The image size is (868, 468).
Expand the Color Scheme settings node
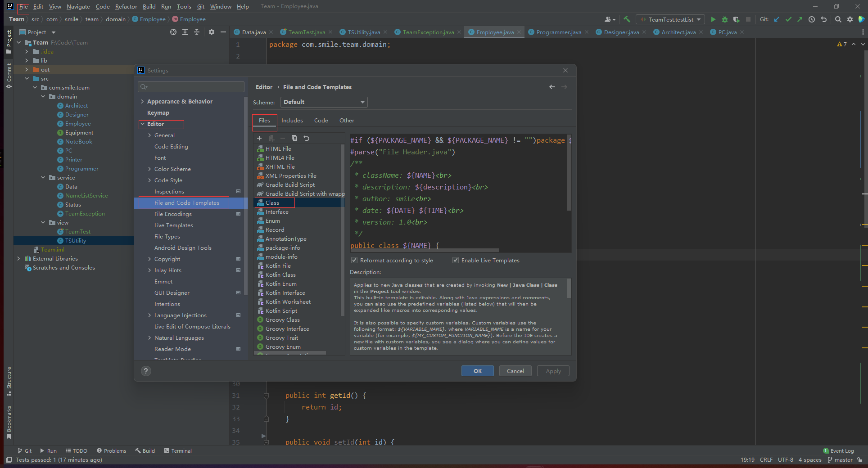pyautogui.click(x=149, y=169)
